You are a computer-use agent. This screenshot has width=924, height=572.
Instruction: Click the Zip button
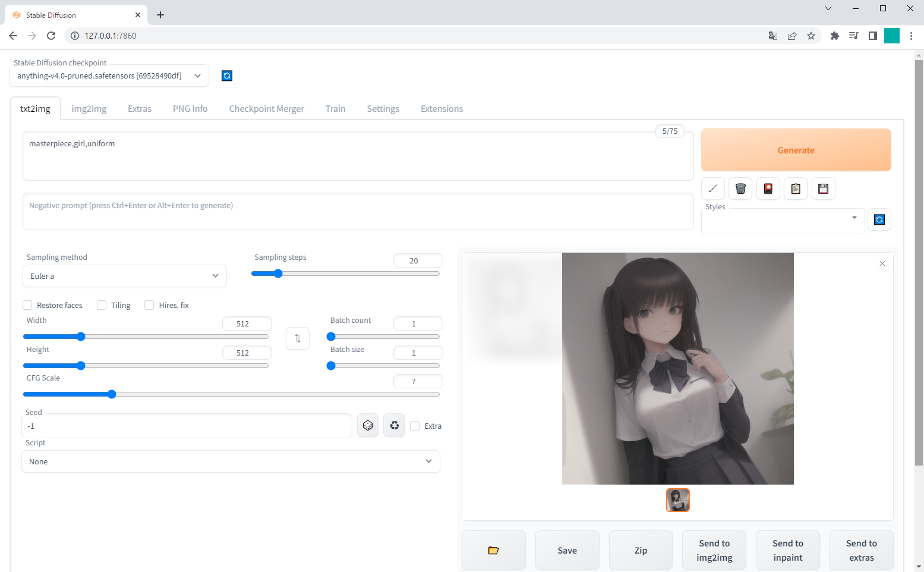point(641,551)
